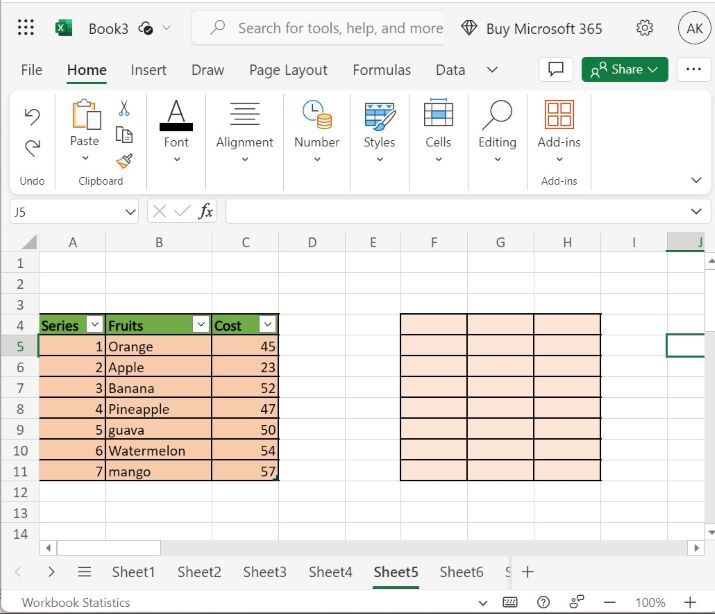Image resolution: width=715 pixels, height=614 pixels.
Task: Open the comments pane icon
Action: [x=555, y=69]
